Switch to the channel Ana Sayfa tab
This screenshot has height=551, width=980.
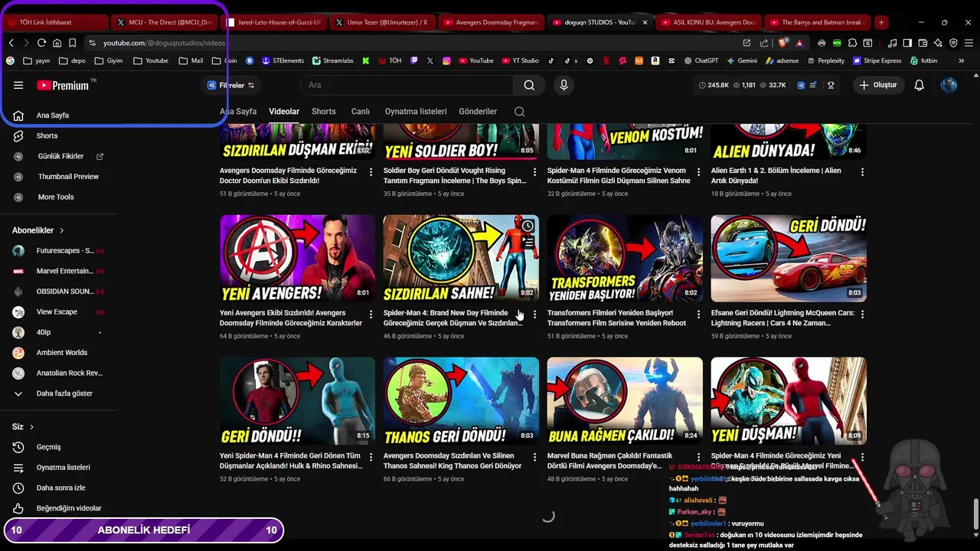[x=238, y=112]
